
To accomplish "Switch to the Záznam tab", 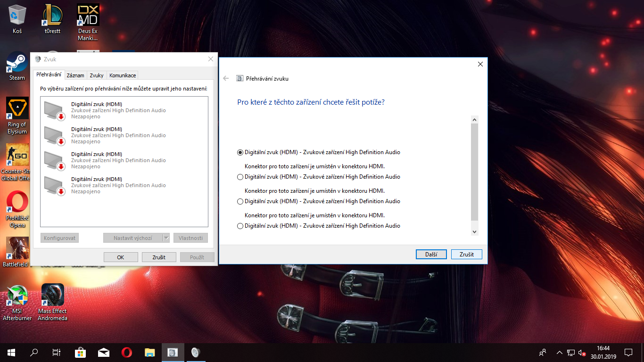I will tap(75, 75).
